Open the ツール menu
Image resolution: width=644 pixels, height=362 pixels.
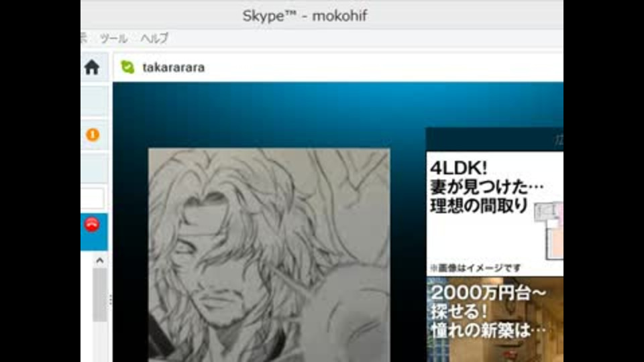click(x=114, y=39)
